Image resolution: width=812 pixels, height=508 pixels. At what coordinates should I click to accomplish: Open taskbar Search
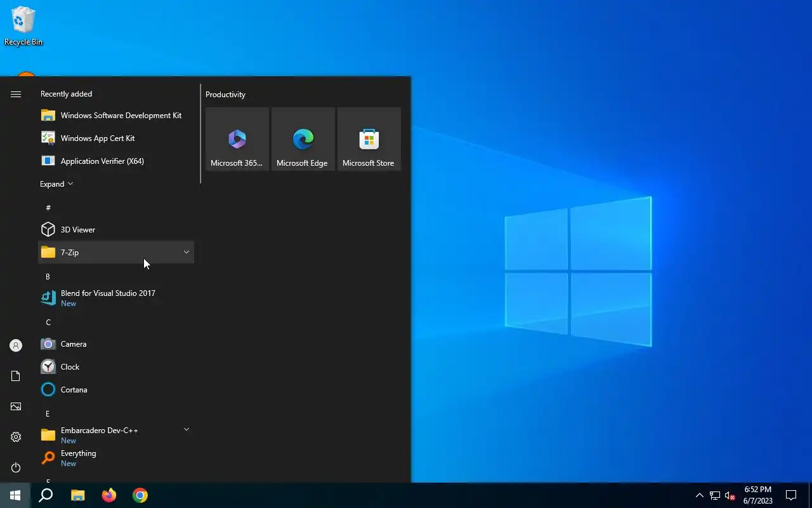pos(46,495)
